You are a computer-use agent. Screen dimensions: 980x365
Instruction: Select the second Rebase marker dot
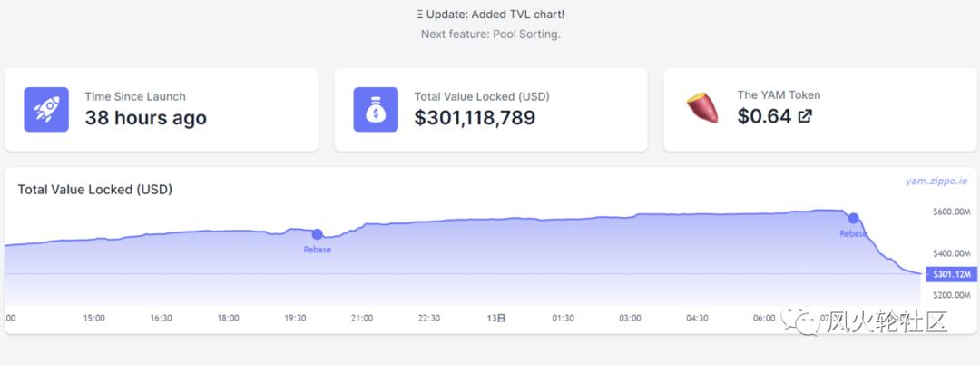coord(853,218)
